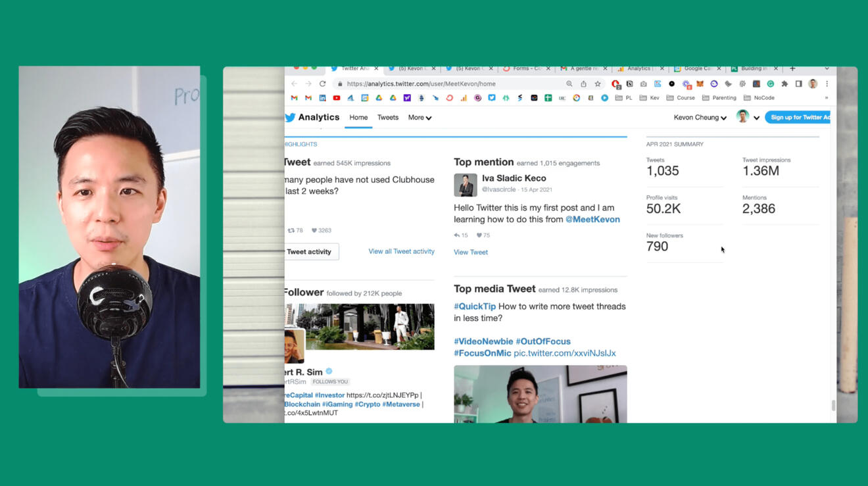
Task: Open View all Tweet activity link
Action: [x=401, y=251]
